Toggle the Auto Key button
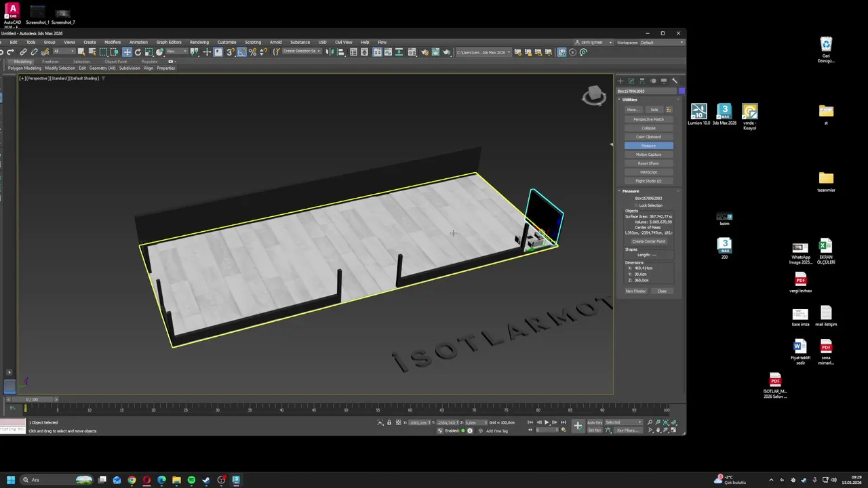Image resolution: width=868 pixels, height=488 pixels. (595, 422)
